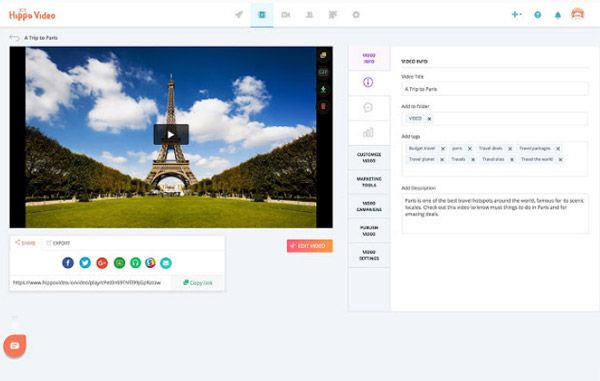Open the Marketing Tools section
The height and width of the screenshot is (381, 600).
click(369, 182)
